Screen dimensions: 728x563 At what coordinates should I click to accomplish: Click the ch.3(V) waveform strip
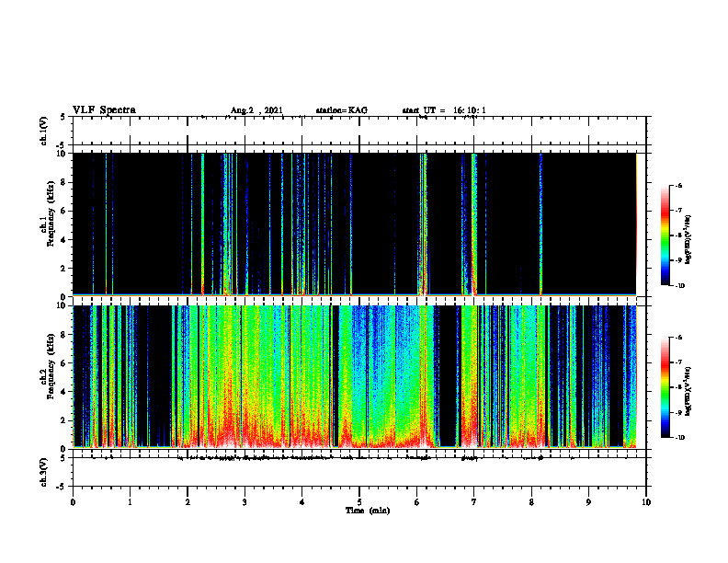[359, 472]
